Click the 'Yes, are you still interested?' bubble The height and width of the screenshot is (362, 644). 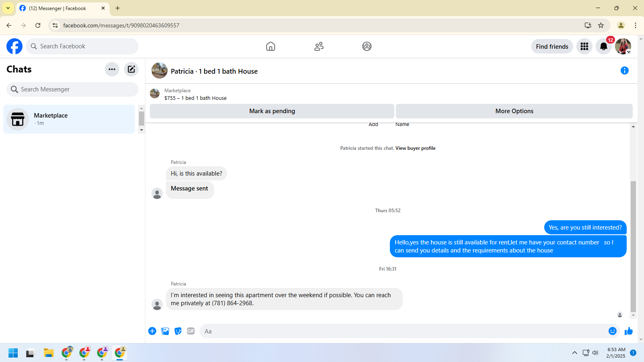(585, 228)
